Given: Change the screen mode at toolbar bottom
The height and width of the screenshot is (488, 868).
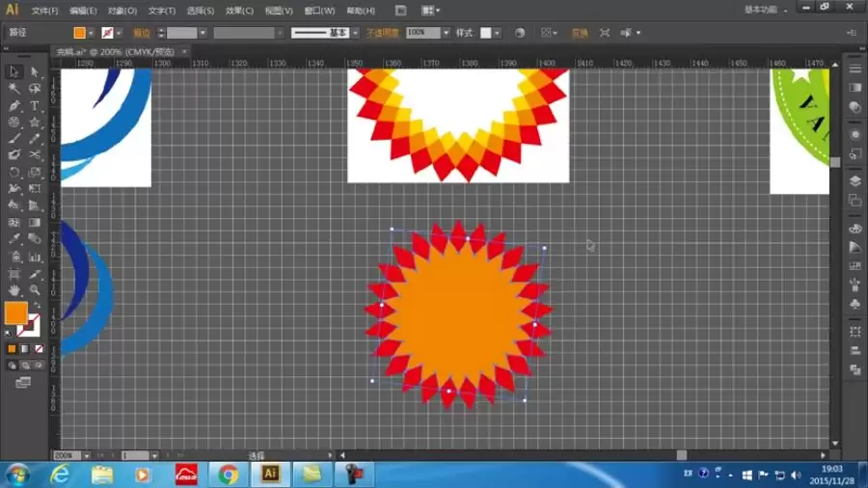Looking at the screenshot, I should [23, 382].
